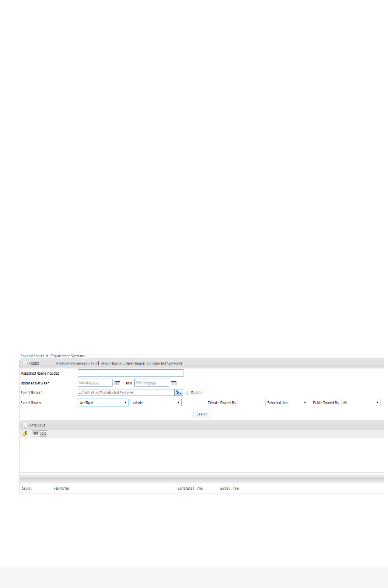The image size is (388, 588).
Task: Click 'Saved Report List : Top Infected Systems' title
Action: [x=53, y=356]
